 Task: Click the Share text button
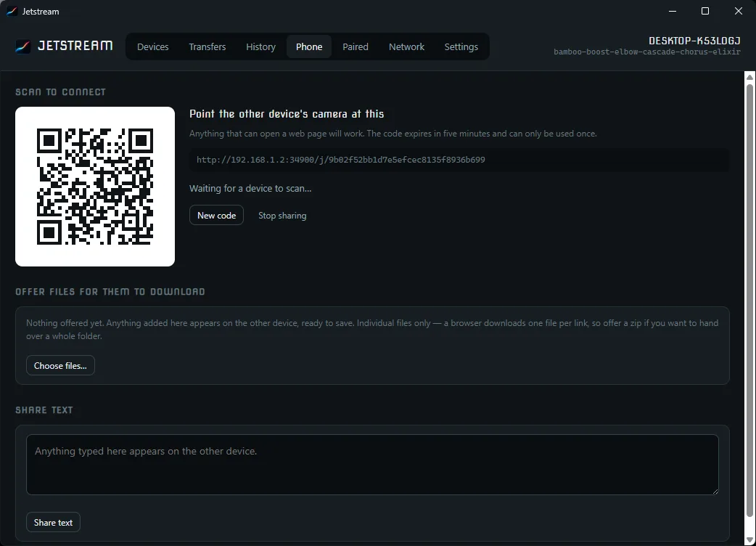[x=53, y=522]
